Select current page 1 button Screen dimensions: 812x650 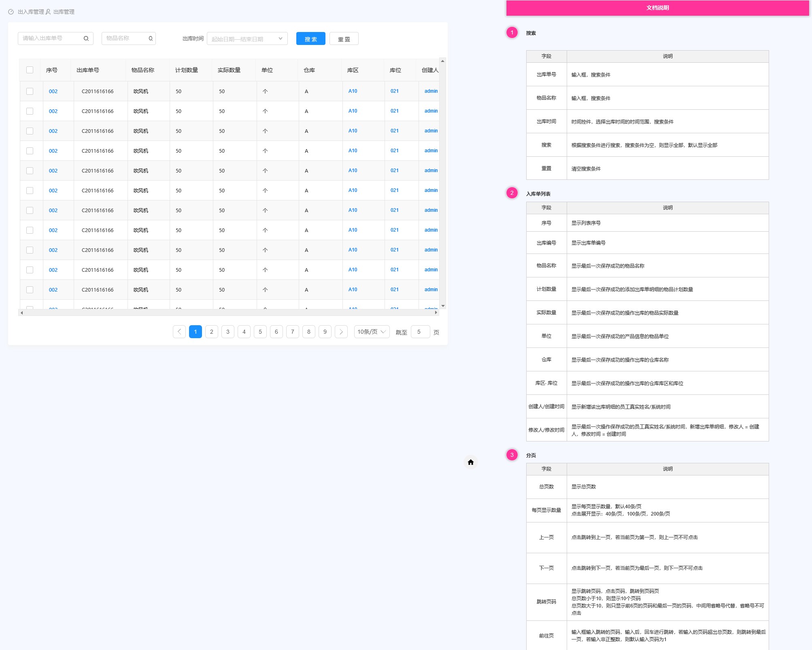(196, 332)
